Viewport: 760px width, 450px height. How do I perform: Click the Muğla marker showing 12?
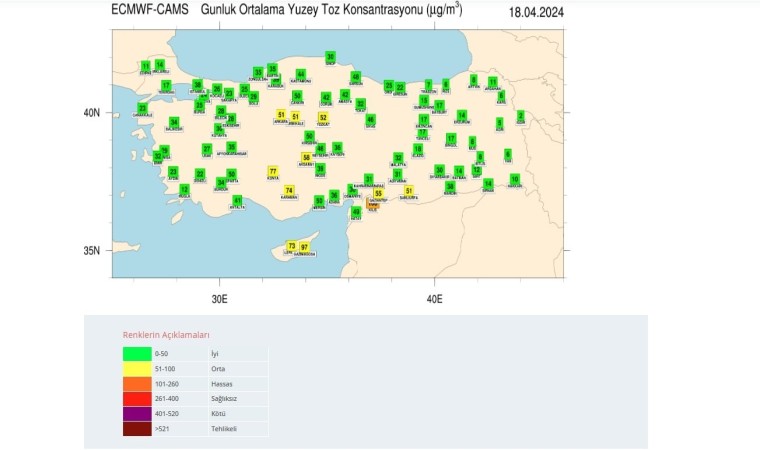pos(184,188)
